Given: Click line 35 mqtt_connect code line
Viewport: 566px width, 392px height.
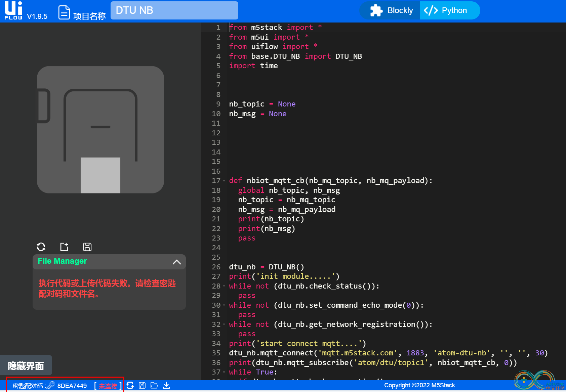Looking at the screenshot, I should click(x=389, y=353).
